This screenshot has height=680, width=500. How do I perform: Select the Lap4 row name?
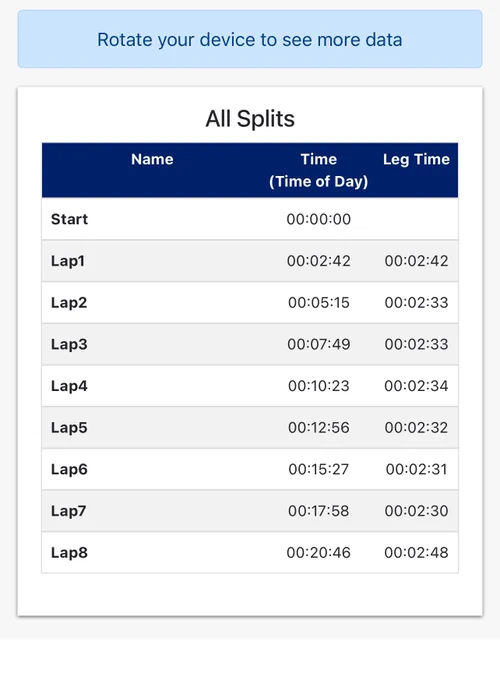pos(69,386)
